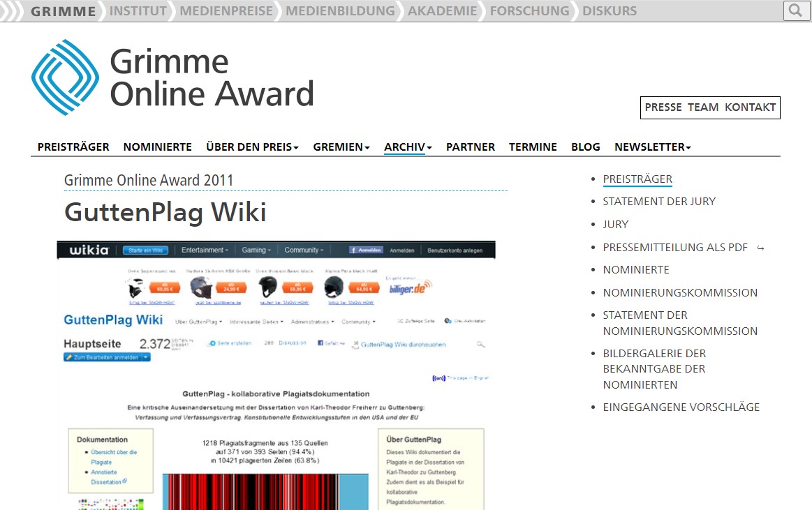Viewport: 812px width, 510px height.
Task: Expand the ÜBER DEN PREIS dropdown
Action: (252, 147)
